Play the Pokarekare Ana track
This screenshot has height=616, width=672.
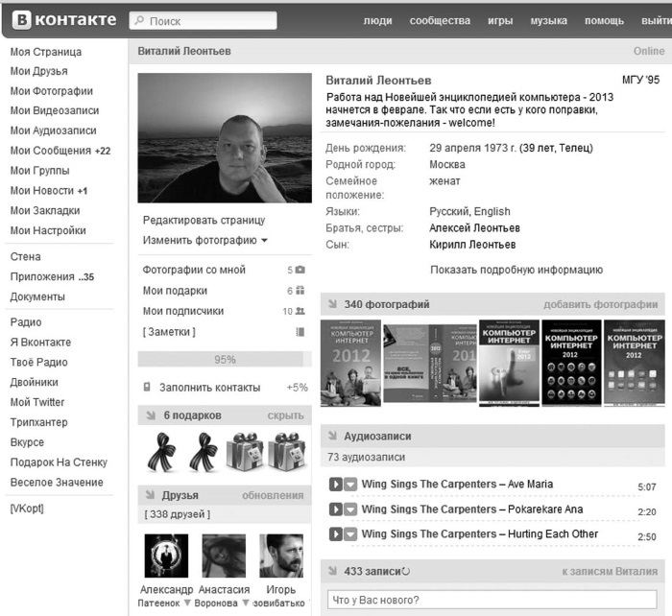pos(336,509)
